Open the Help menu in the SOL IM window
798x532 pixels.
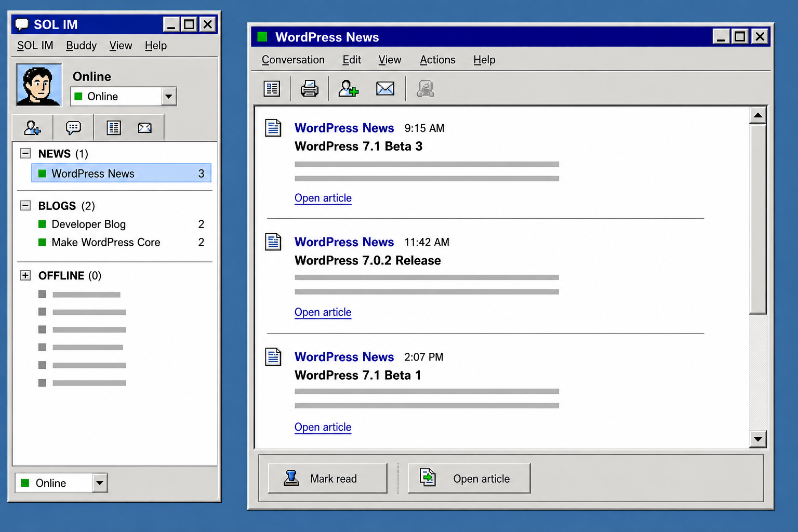(x=156, y=46)
